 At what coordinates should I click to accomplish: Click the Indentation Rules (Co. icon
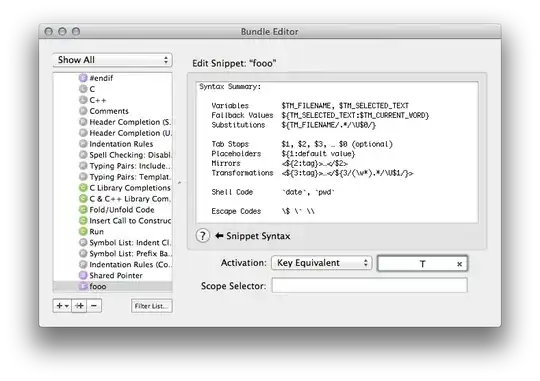click(83, 265)
